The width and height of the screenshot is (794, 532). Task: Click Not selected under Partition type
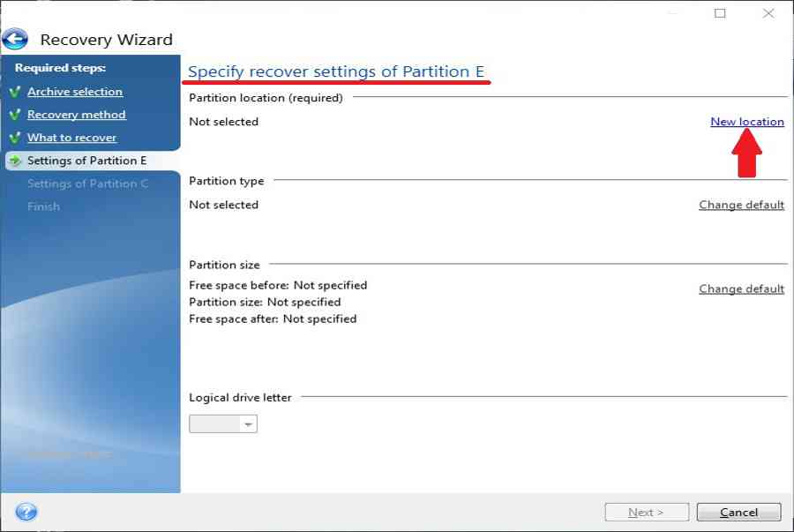coord(223,205)
